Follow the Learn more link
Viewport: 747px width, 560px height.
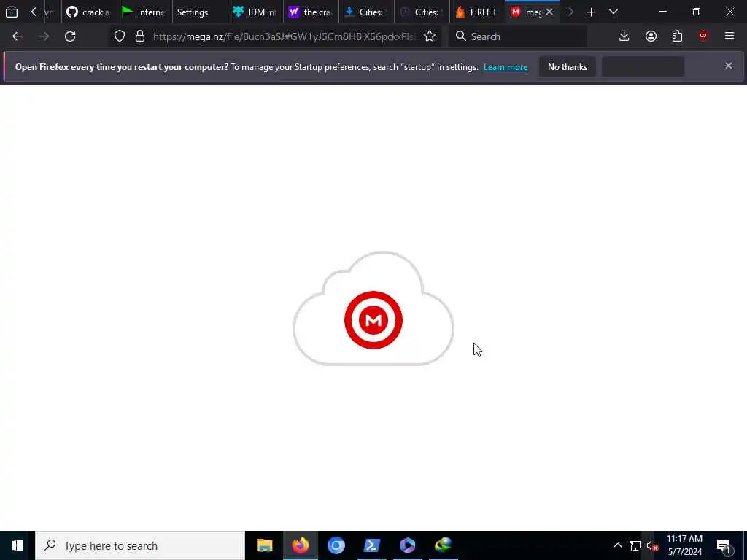[x=506, y=67]
